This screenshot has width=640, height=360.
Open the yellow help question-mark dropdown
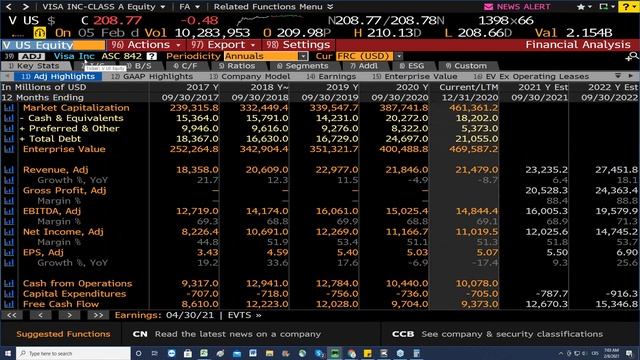pos(629,7)
